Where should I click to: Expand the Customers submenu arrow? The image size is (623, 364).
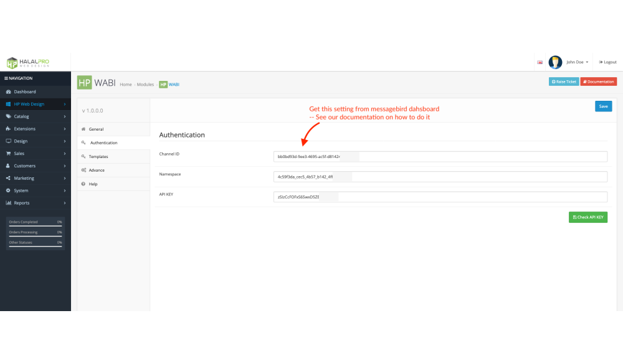[65, 166]
